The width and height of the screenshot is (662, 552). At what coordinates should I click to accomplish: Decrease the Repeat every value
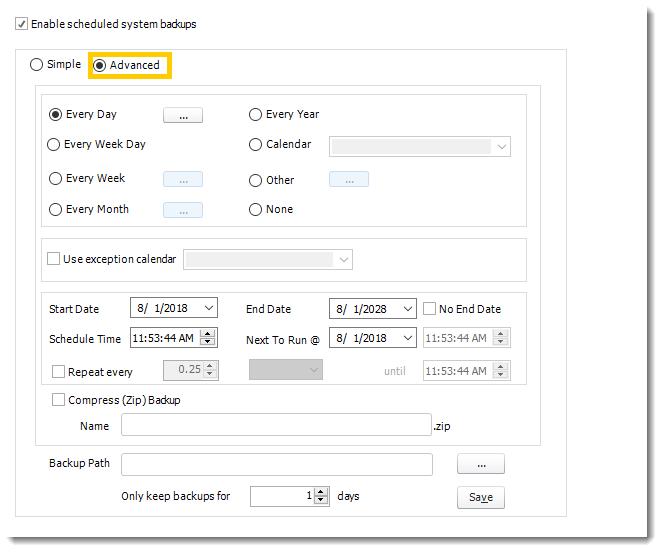click(x=210, y=374)
